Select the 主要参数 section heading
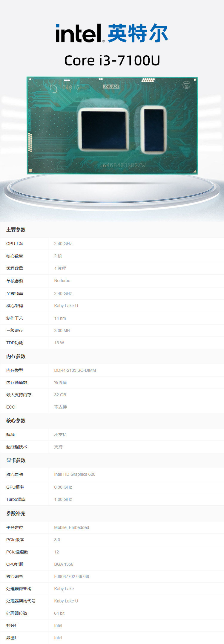This screenshot has height=644, width=224. [x=16, y=230]
